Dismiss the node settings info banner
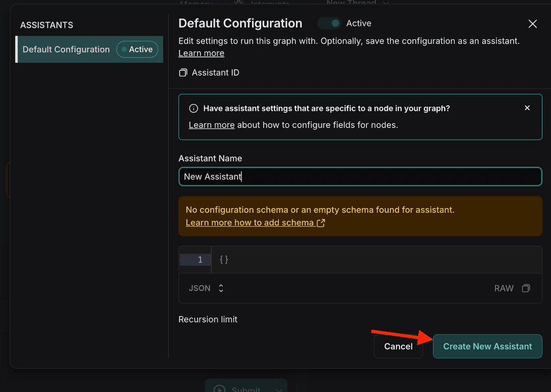This screenshot has width=551, height=392. pos(527,108)
